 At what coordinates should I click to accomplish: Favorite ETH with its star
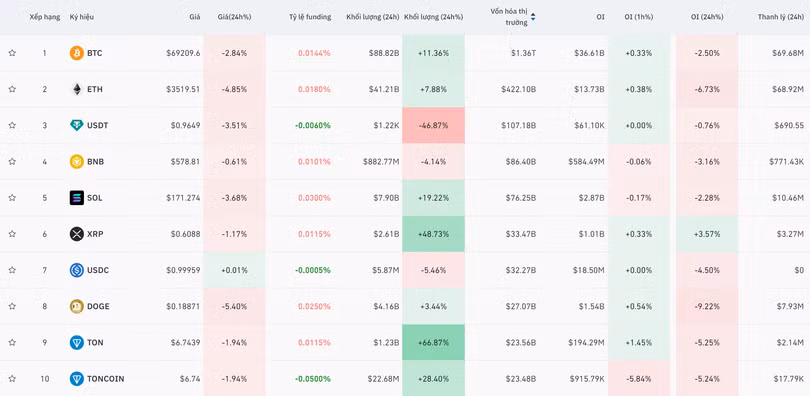12,89
